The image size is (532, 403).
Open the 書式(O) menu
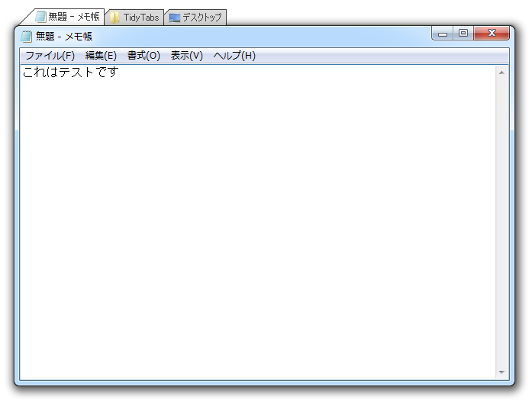coord(143,55)
